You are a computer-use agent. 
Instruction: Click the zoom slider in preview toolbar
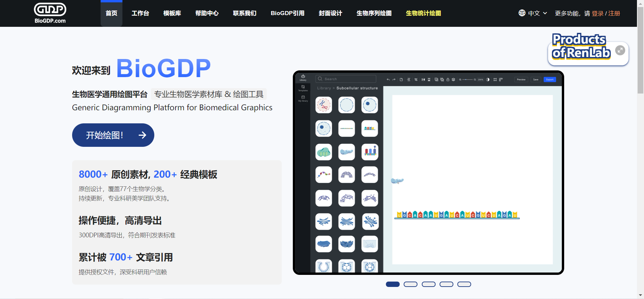coord(468,79)
